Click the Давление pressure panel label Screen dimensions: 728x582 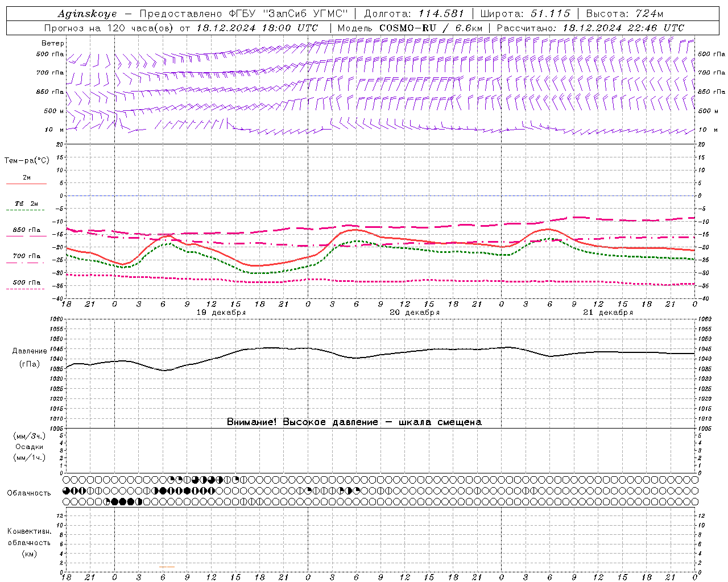[x=30, y=351]
